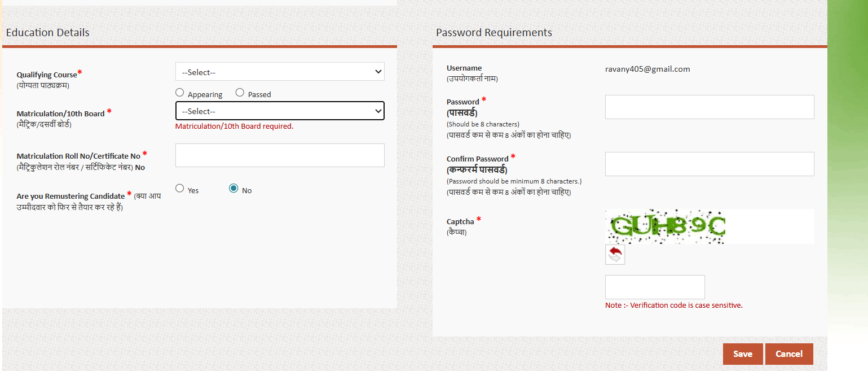Select the Appearing radio button
This screenshot has width=868, height=371.
[x=180, y=93]
